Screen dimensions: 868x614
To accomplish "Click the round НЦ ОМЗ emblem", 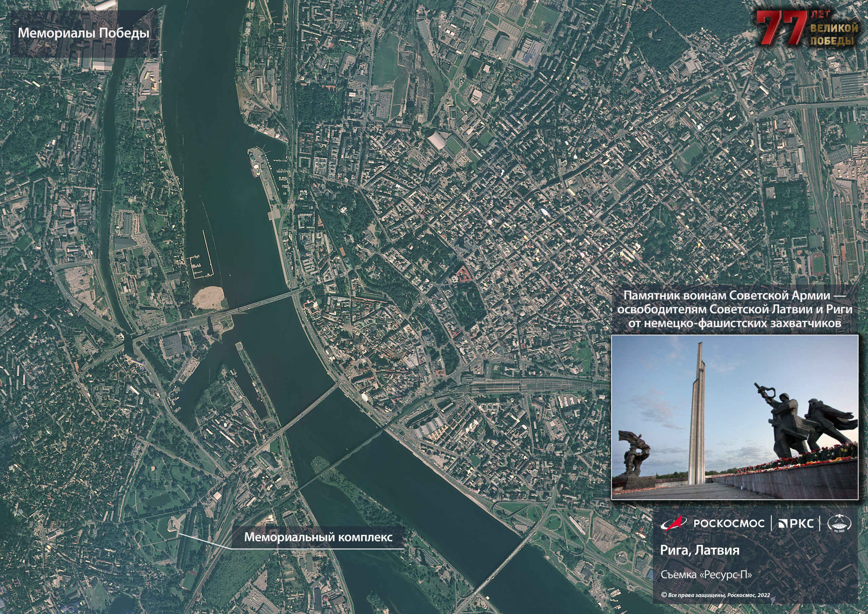I will pyautogui.click(x=839, y=523).
